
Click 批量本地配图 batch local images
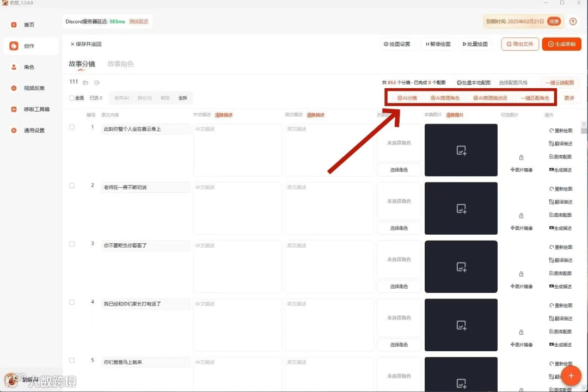(474, 83)
